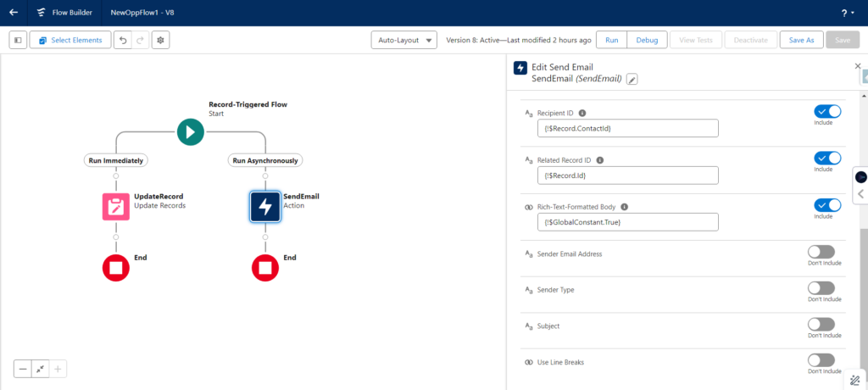Screen dimensions: 868x390
Task: Show Related Record ID info tooltip
Action: 599,160
